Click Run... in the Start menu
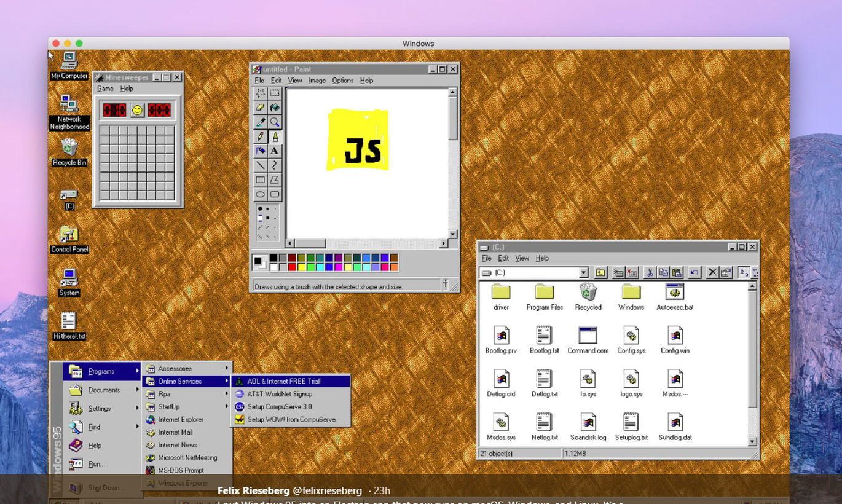 (103, 464)
